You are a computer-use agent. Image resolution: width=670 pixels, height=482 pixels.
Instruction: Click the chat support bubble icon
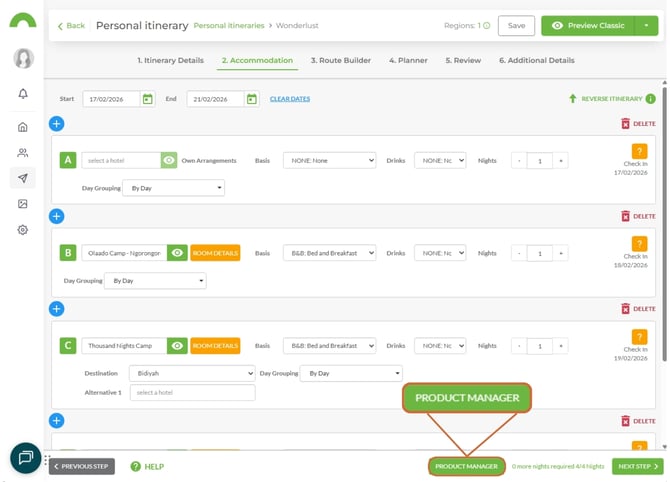point(26,457)
